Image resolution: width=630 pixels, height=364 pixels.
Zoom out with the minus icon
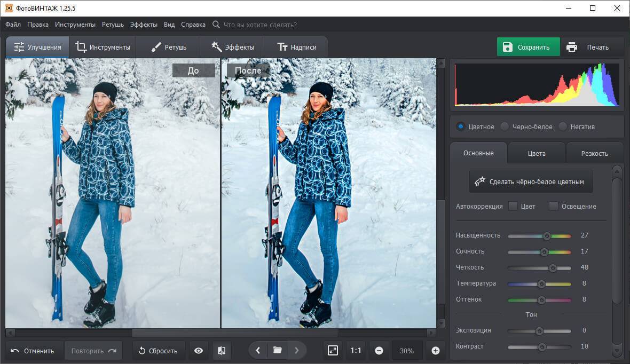click(x=379, y=351)
